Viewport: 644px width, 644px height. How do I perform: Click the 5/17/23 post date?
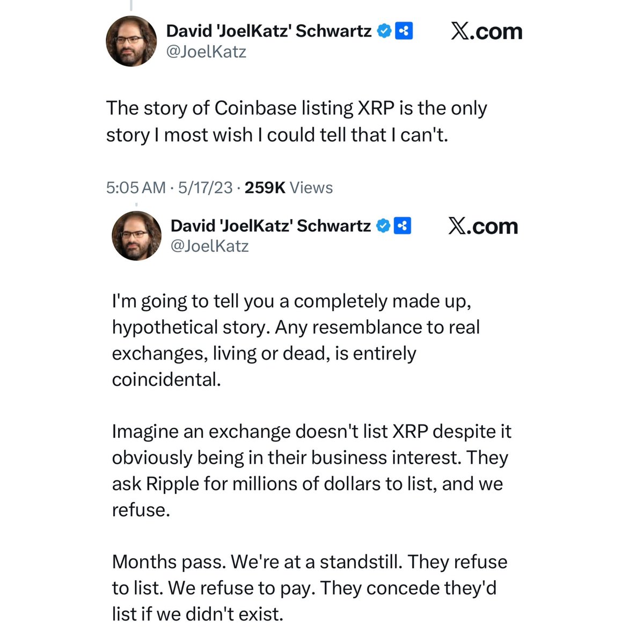[x=206, y=188]
